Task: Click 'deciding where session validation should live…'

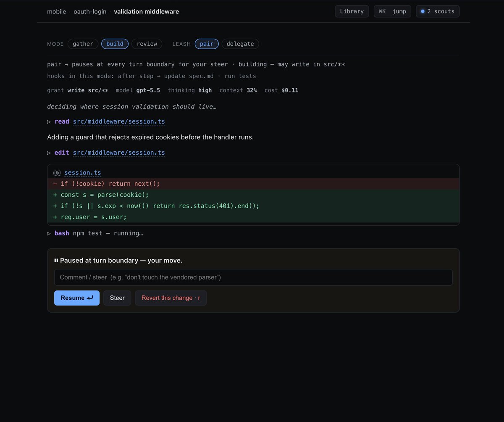Action: click(x=132, y=106)
